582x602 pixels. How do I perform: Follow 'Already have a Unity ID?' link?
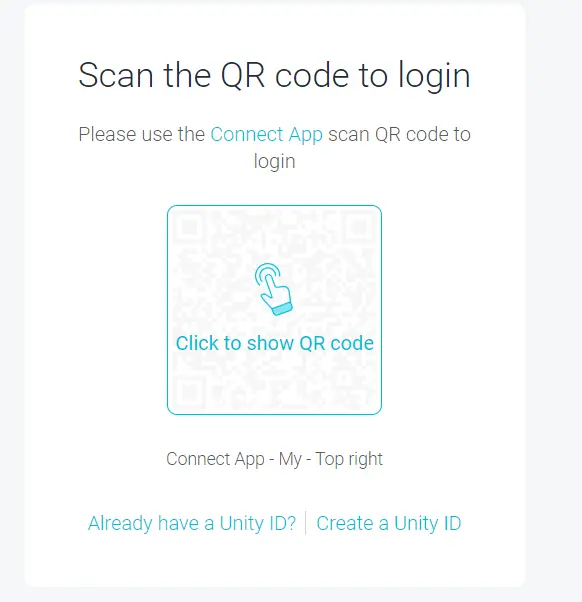pos(192,523)
